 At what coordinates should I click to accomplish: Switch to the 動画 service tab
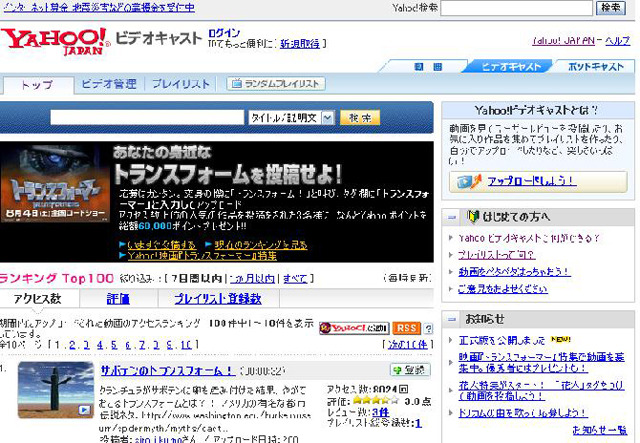click(428, 67)
